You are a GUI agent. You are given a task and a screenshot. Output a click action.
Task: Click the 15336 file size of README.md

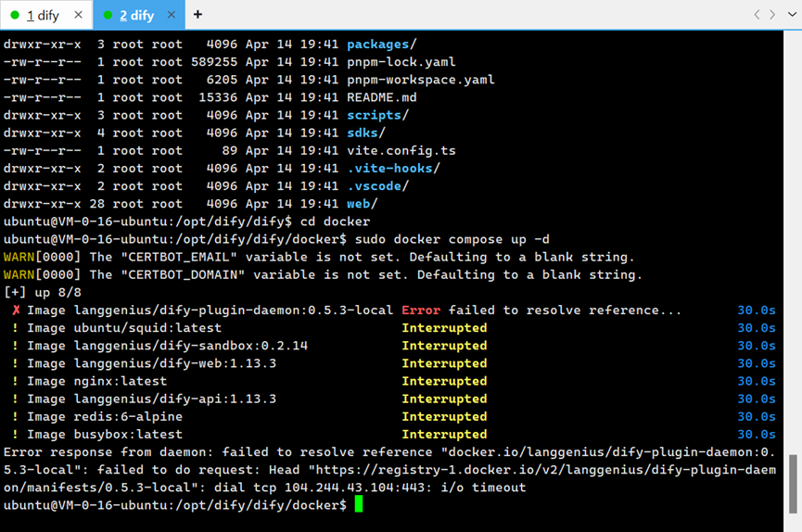coord(218,97)
